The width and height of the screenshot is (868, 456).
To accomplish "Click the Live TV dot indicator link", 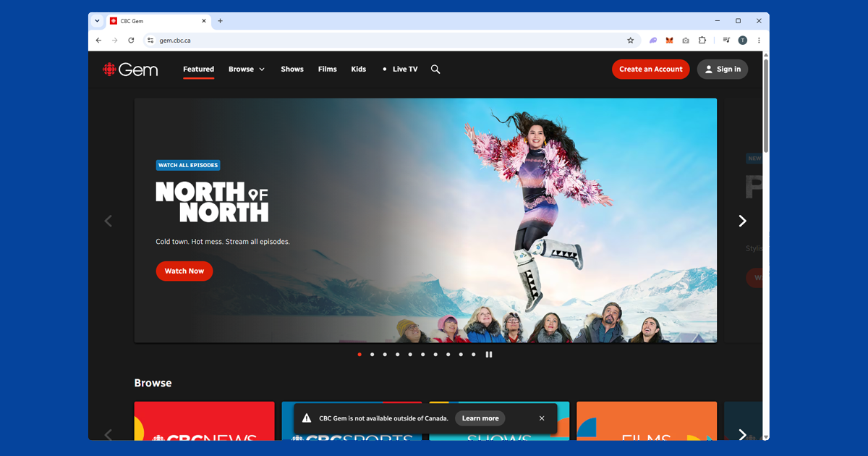I will tap(400, 69).
